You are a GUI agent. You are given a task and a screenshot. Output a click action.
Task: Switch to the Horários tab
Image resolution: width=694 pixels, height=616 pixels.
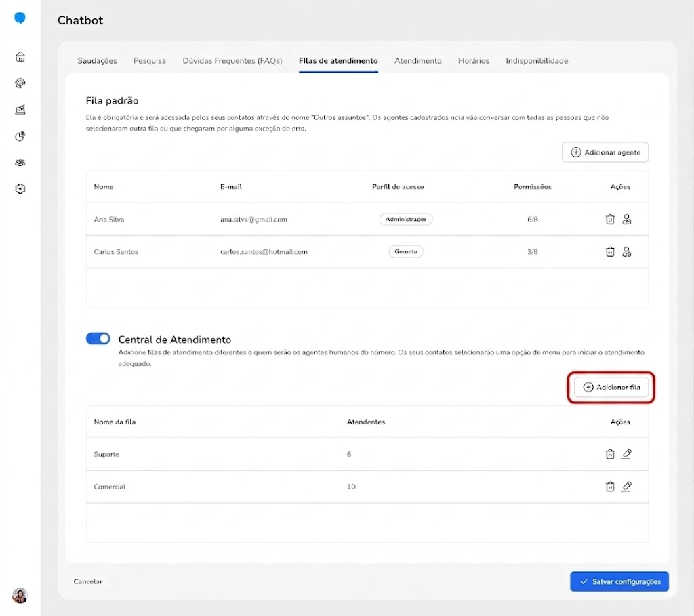point(474,60)
